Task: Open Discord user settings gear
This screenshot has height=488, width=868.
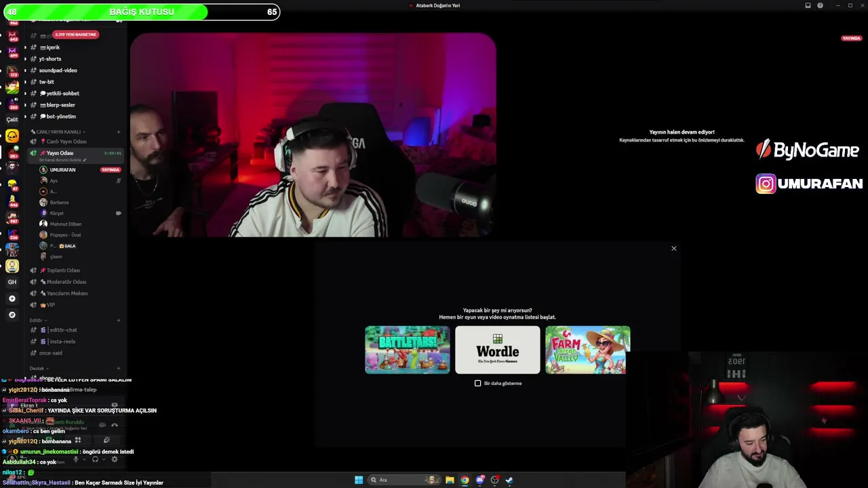Action: pos(115,459)
